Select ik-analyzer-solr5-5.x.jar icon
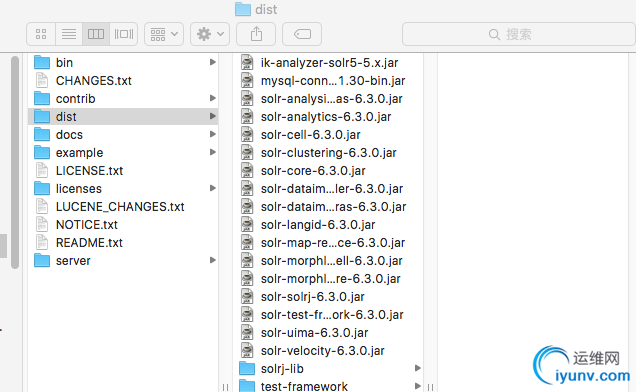The height and width of the screenshot is (392, 636). [x=247, y=62]
